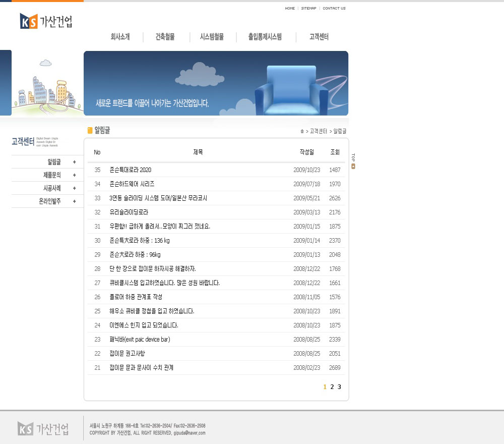504x444 pixels.
Task: Expand the 제품문의 sidebar plus icon
Action: 75,175
